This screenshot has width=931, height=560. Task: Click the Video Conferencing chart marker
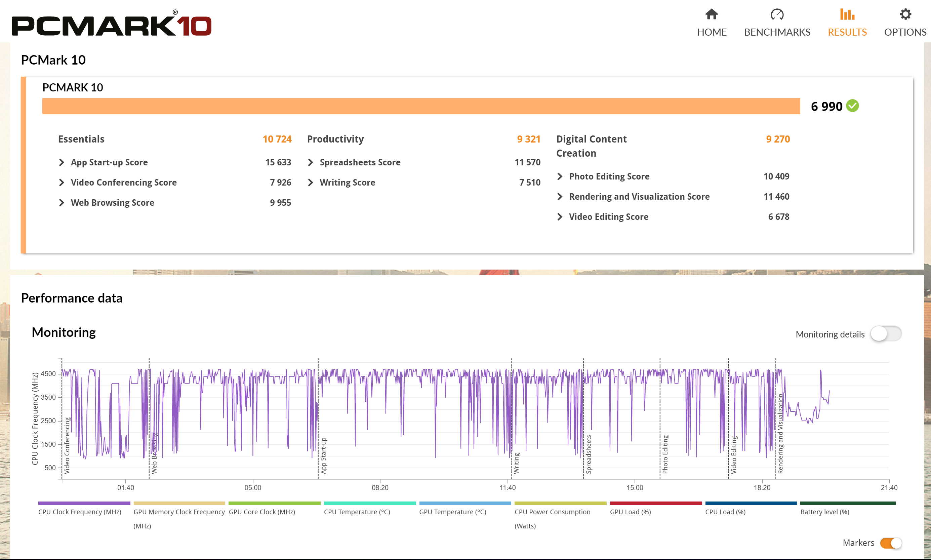(x=67, y=445)
